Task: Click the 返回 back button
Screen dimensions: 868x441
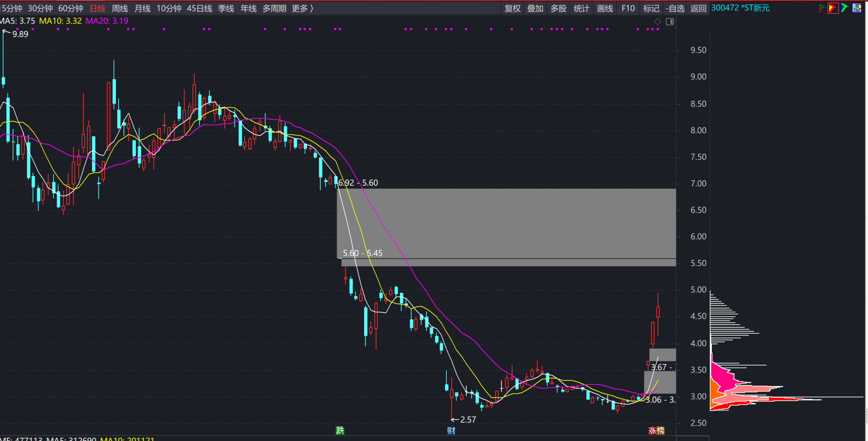Action: (x=699, y=8)
